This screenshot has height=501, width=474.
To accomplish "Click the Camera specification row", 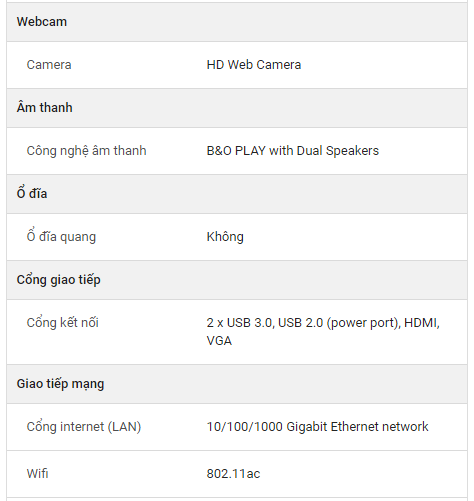I will (237, 65).
